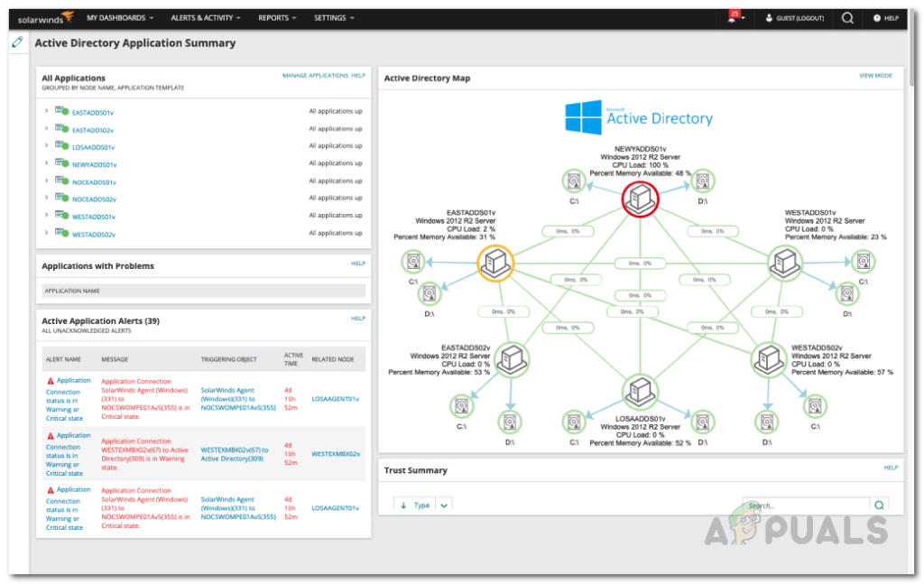
Task: Expand the EASTADDS01v application group
Action: 47,112
